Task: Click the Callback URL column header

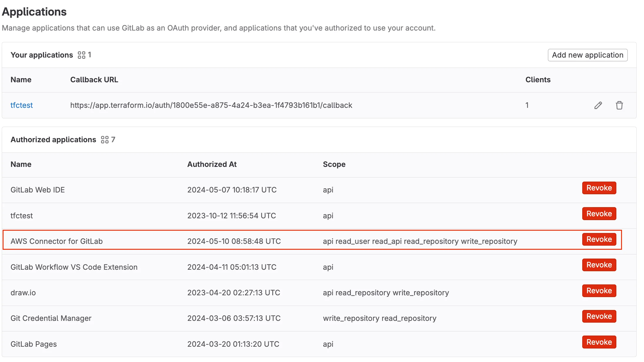Action: [94, 80]
